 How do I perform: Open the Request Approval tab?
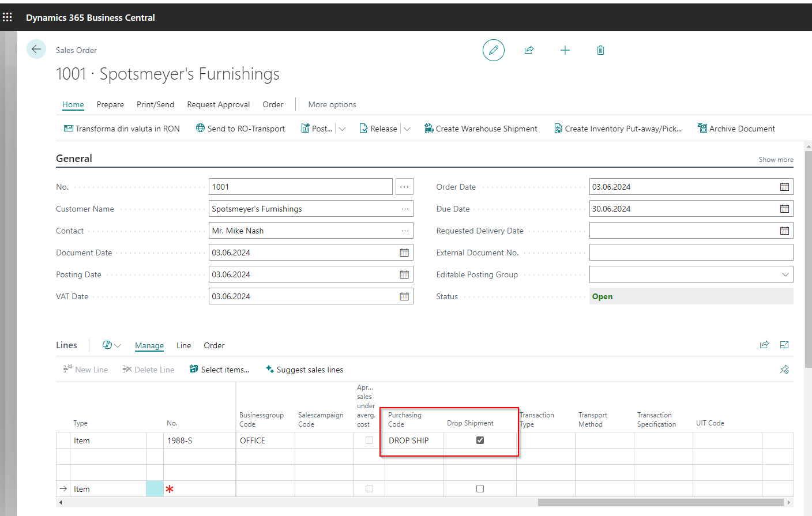pyautogui.click(x=219, y=104)
